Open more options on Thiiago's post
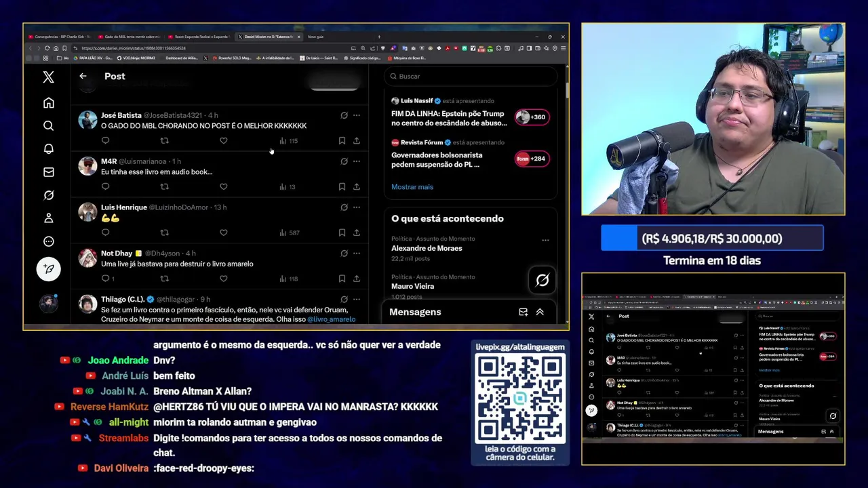The width and height of the screenshot is (868, 488). [x=357, y=299]
